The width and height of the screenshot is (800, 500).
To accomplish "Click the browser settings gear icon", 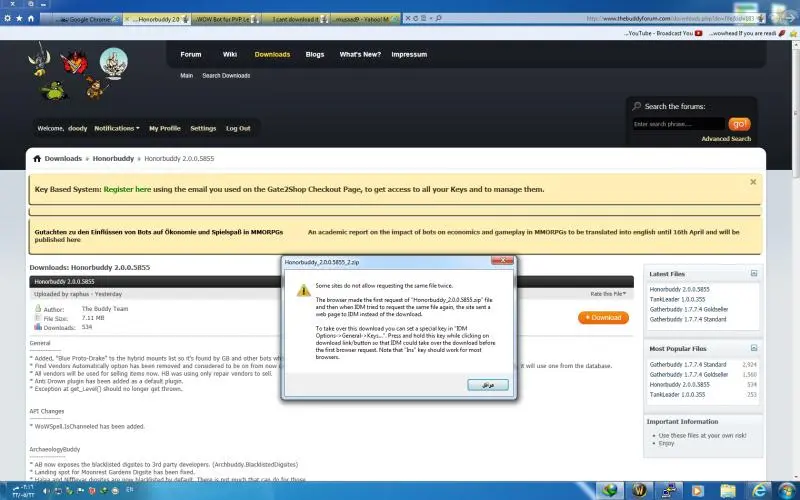I will click(7, 18).
